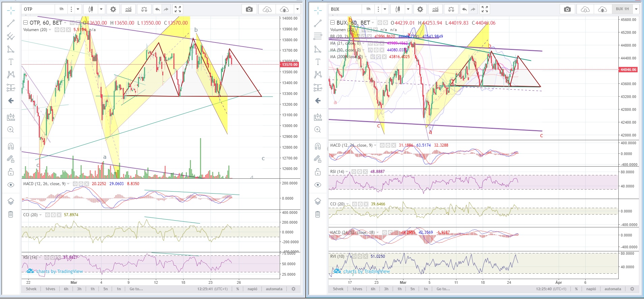Activate the zoom-in tool on BUX sidebar
The image size is (644, 299).
[x=317, y=129]
